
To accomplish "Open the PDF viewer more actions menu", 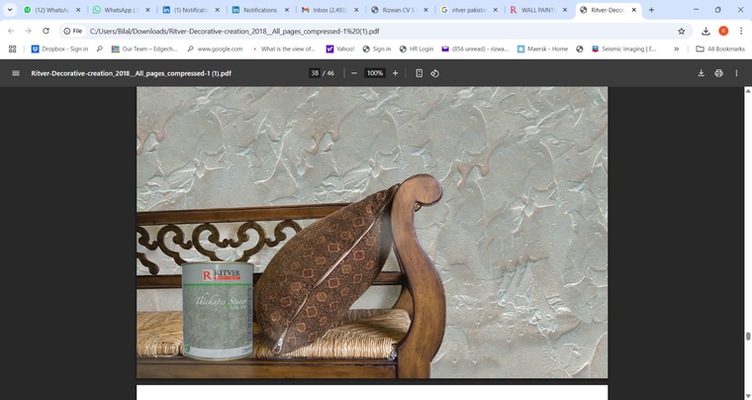I will coord(736,73).
